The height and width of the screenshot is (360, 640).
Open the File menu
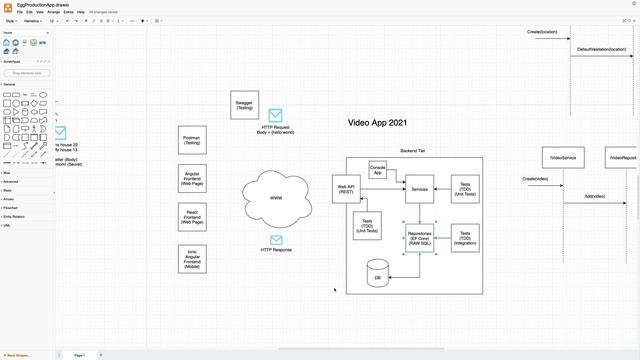click(20, 12)
